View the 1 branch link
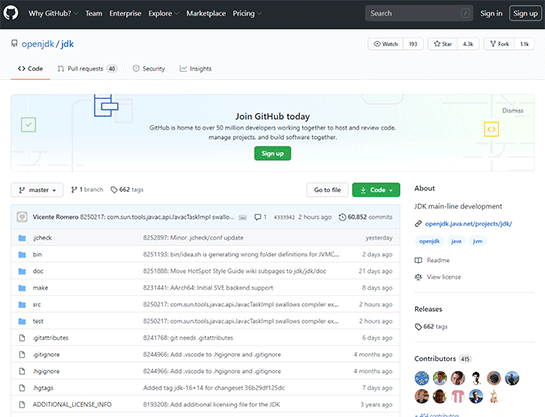 click(87, 190)
